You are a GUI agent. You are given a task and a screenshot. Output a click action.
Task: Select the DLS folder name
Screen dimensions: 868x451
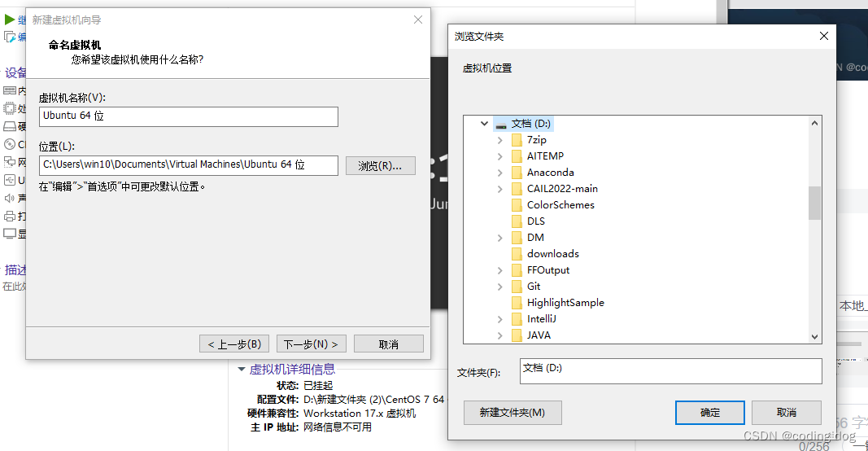[x=536, y=221]
